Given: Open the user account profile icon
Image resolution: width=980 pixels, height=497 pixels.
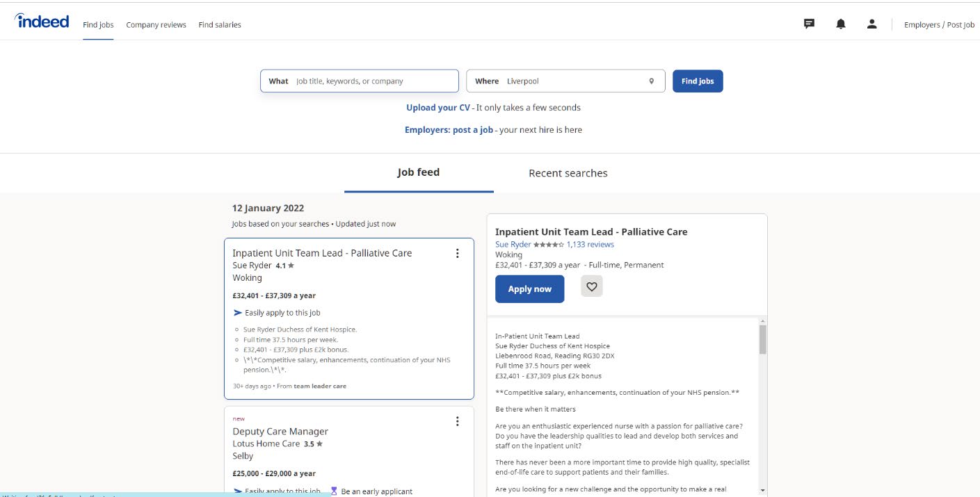Looking at the screenshot, I should click(871, 24).
